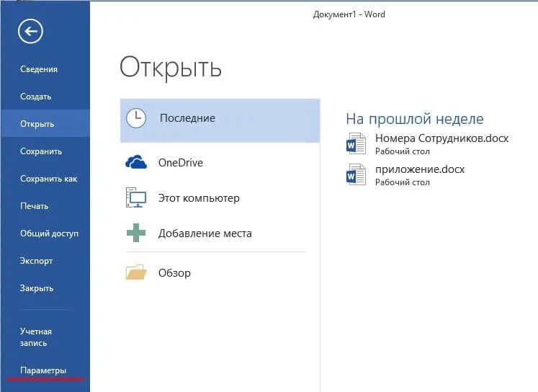Click the Документ1 - Word title text
Image resolution: width=538 pixels, height=392 pixels.
coord(349,14)
